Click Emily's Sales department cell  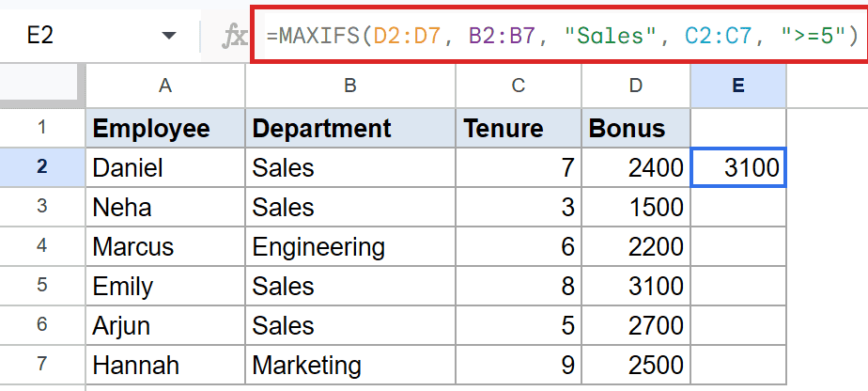[x=350, y=285]
